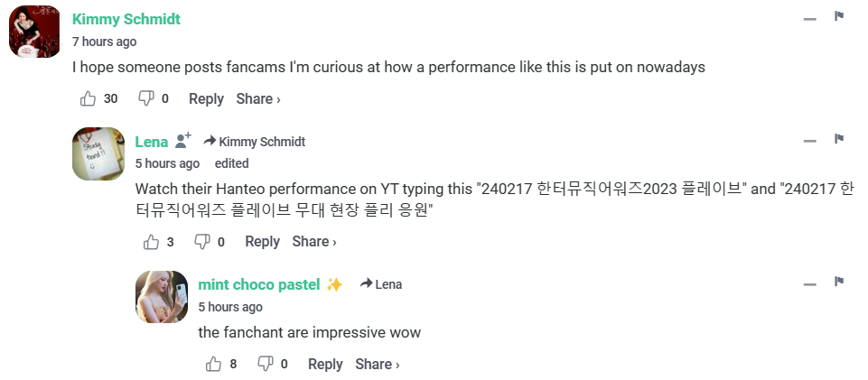The height and width of the screenshot is (380, 868).
Task: Collapse Kimmy Schmidt's comment thread
Action: 809,18
